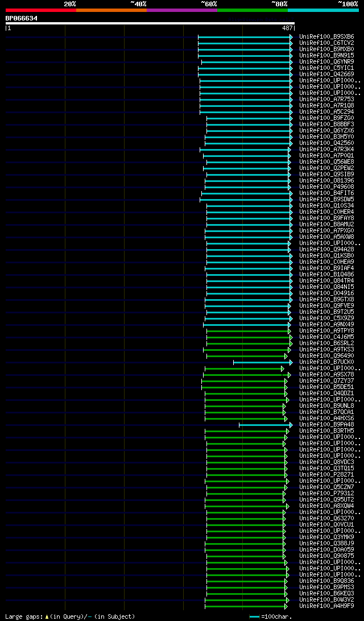Select the UniRef100_B3RTH5 label
Screen dimensions: 364x621
coord(327,431)
